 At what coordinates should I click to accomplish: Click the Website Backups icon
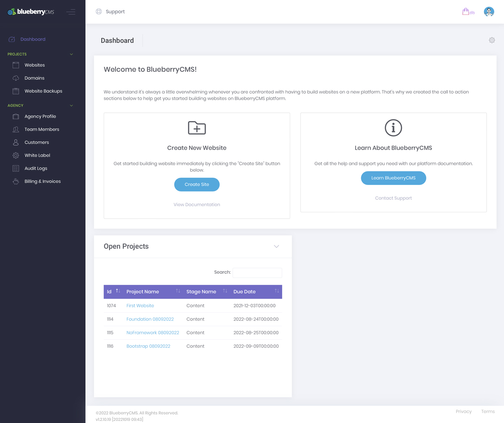16,91
